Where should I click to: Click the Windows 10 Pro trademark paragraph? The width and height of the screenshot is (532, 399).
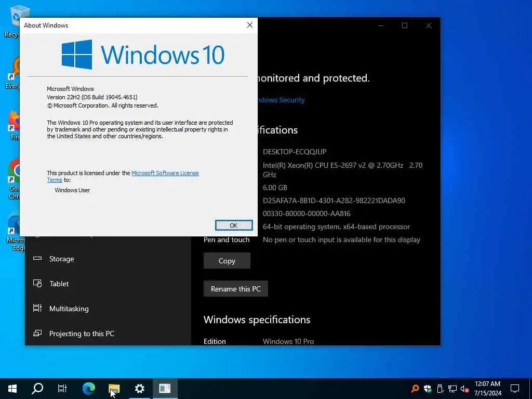140,129
